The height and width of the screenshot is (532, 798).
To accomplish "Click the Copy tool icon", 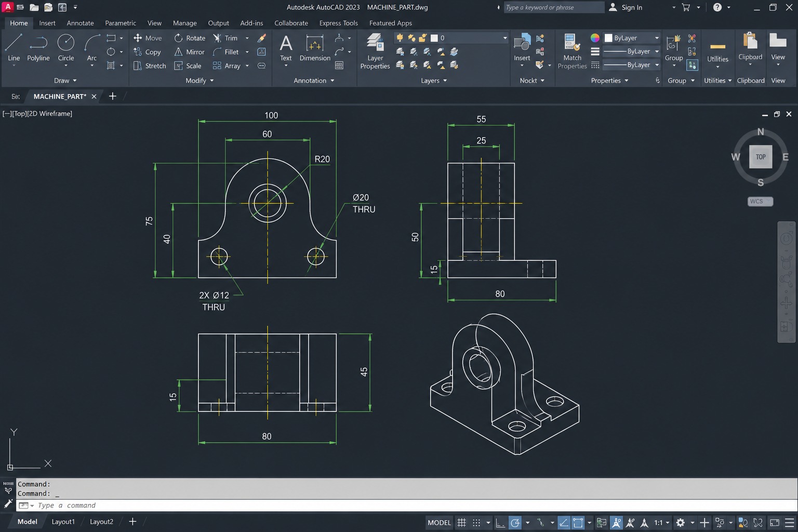I will click(138, 52).
